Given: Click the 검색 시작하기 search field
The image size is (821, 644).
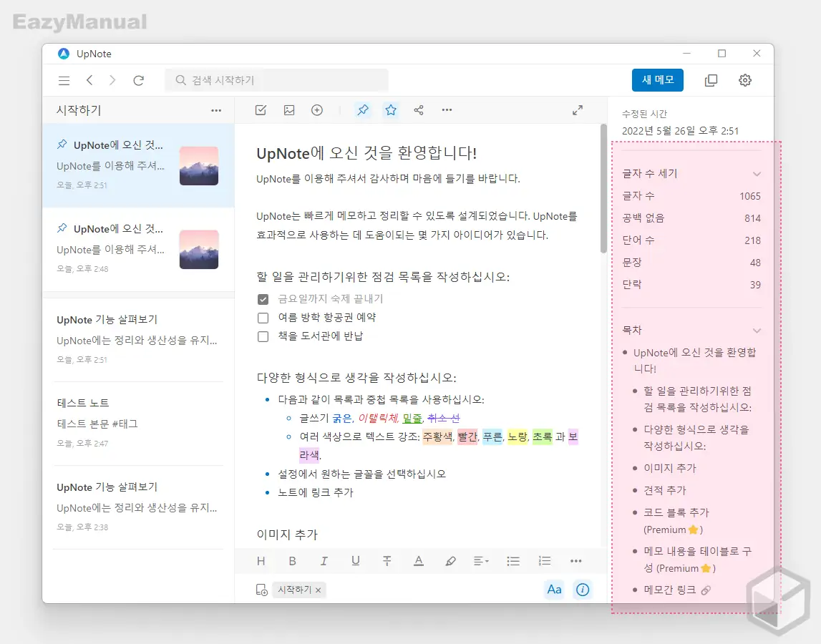Looking at the screenshot, I should [x=276, y=80].
